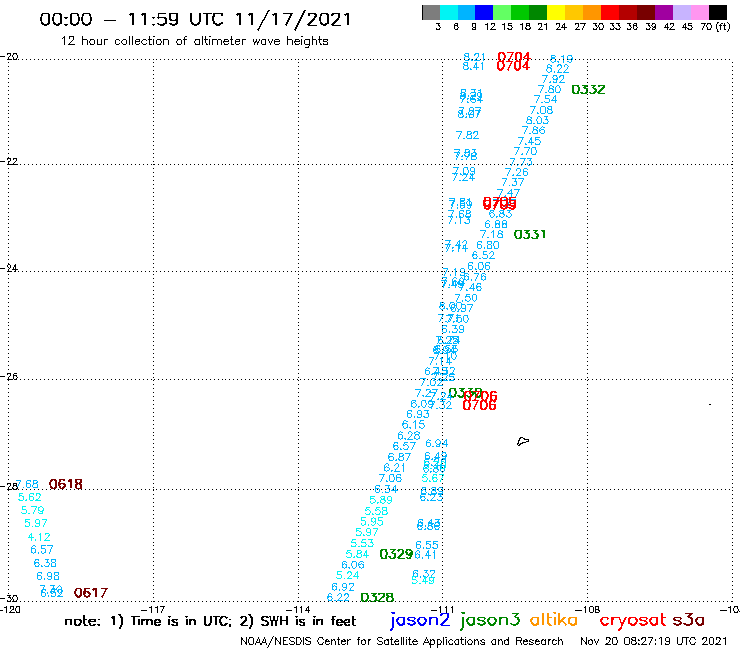Click the wave height value '6.92'
This screenshot has height=650, width=740.
coord(343,587)
